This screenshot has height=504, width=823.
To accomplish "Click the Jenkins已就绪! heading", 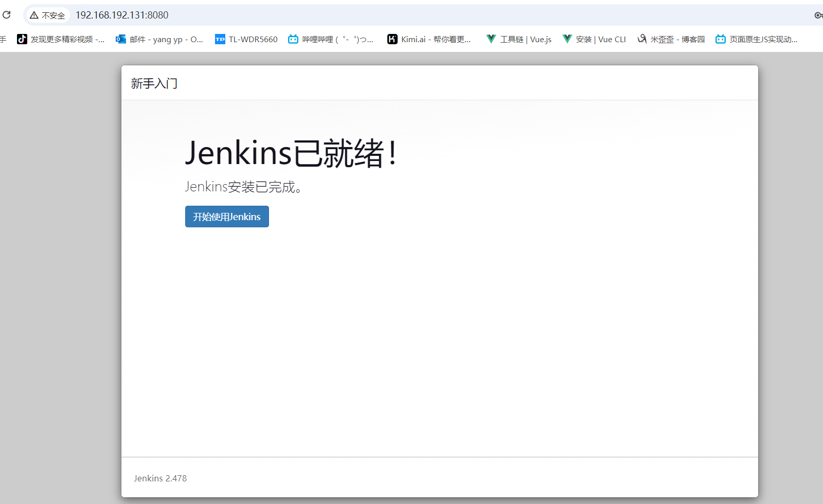I will [291, 153].
